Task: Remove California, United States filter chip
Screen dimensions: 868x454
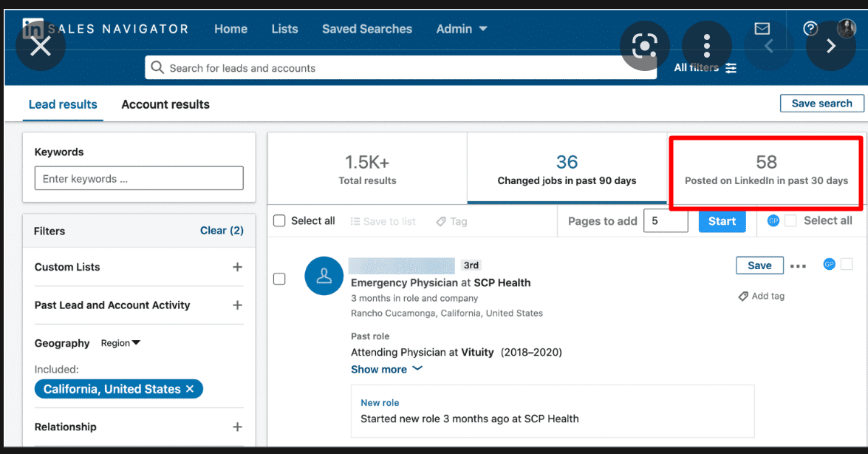Action: click(x=190, y=389)
